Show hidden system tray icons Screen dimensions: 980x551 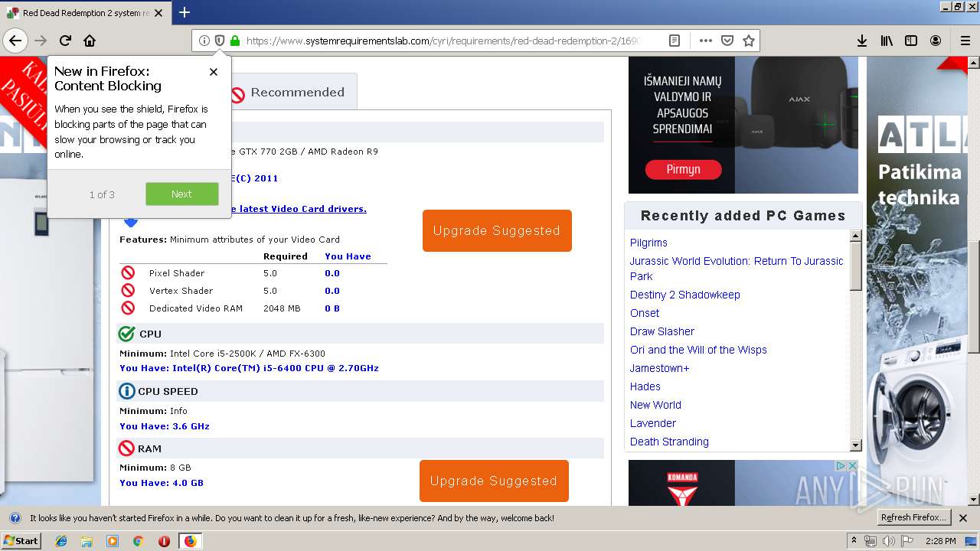(x=854, y=541)
